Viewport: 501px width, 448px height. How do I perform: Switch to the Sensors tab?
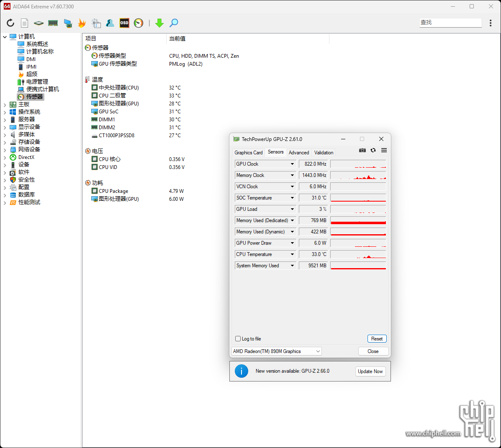276,152
